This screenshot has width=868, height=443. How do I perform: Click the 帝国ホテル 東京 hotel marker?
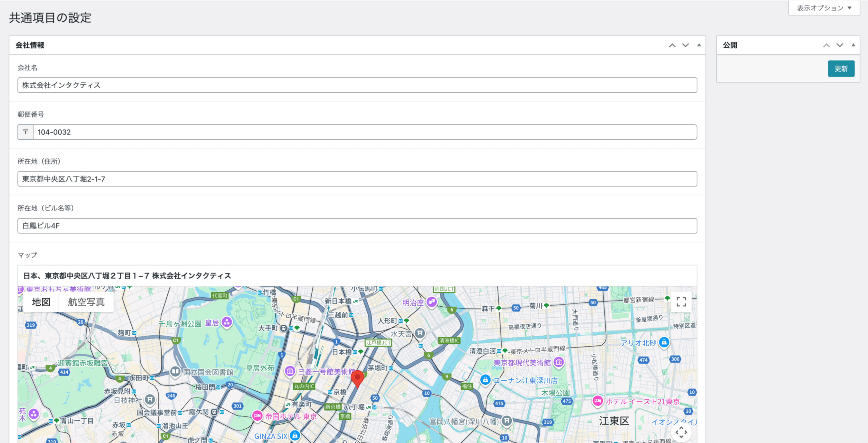(x=257, y=416)
